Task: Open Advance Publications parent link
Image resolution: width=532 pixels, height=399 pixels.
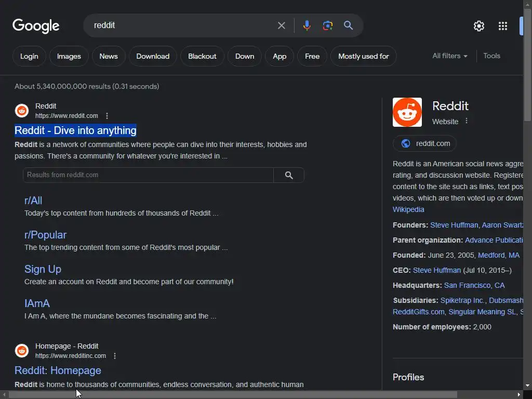Action: point(494,240)
